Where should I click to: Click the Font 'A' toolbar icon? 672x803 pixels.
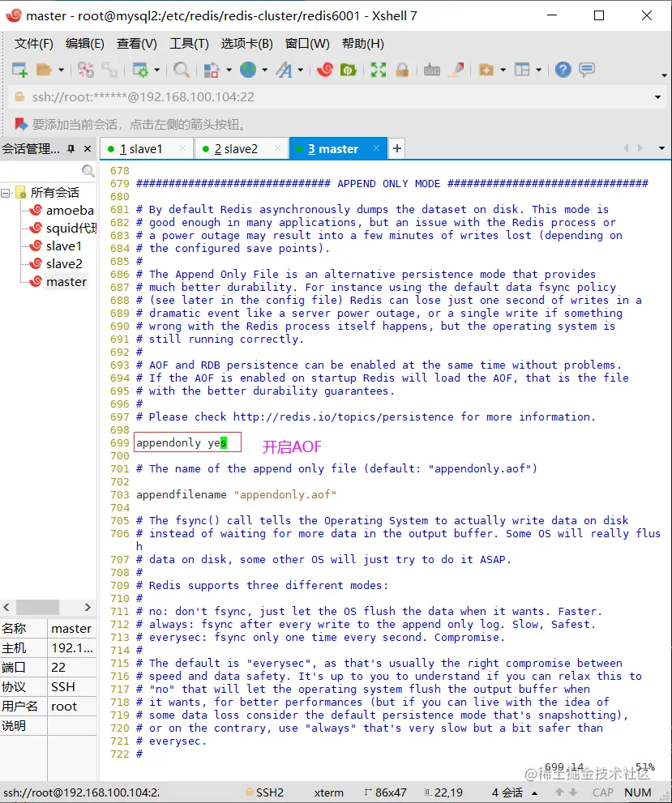click(x=285, y=70)
